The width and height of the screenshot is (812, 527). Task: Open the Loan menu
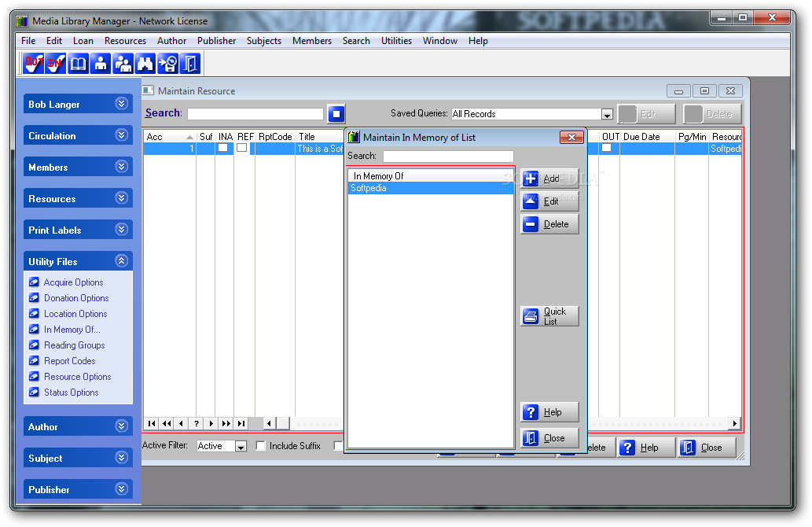pos(83,40)
